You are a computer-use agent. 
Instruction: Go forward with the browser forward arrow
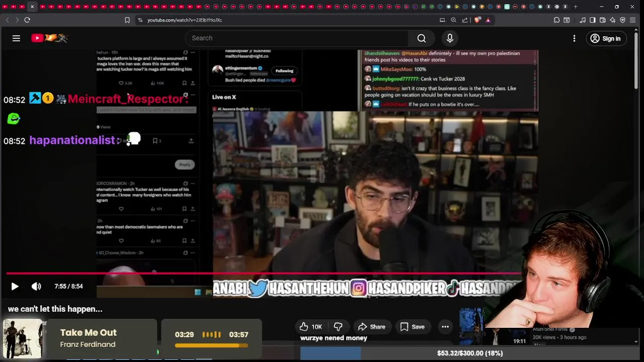pos(17,20)
